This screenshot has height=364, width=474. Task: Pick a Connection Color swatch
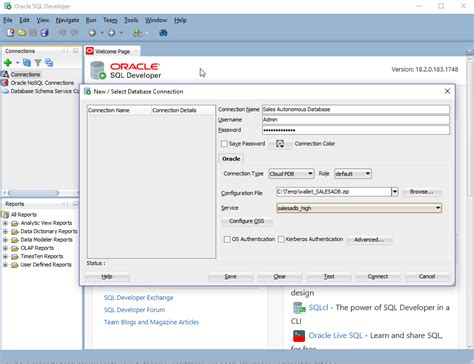(x=280, y=144)
